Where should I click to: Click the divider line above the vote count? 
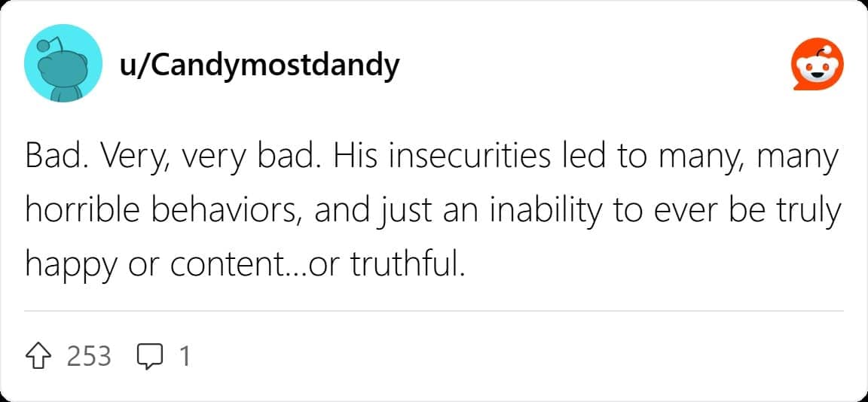(434, 310)
